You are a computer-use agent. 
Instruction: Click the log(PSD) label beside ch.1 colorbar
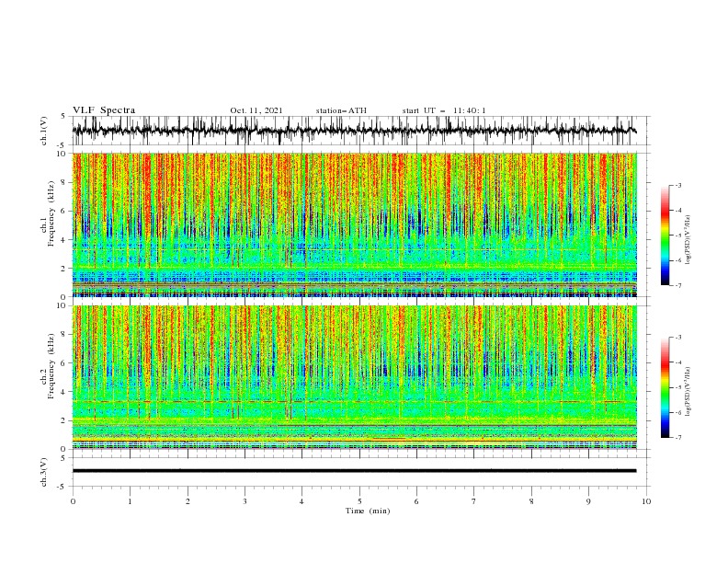click(x=688, y=240)
